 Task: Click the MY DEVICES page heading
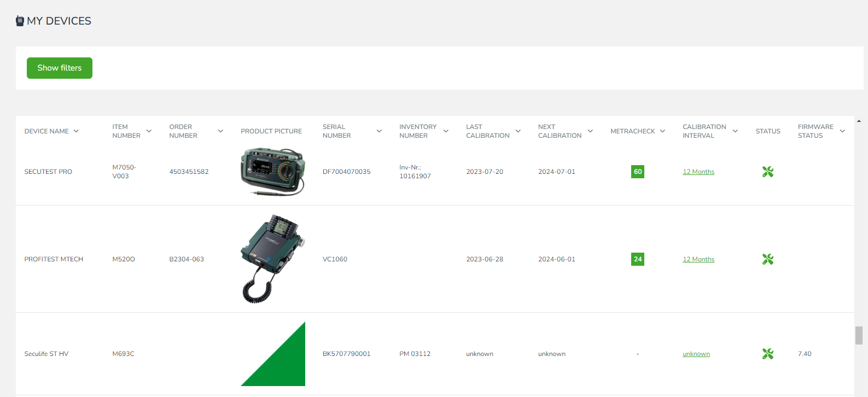pos(59,21)
